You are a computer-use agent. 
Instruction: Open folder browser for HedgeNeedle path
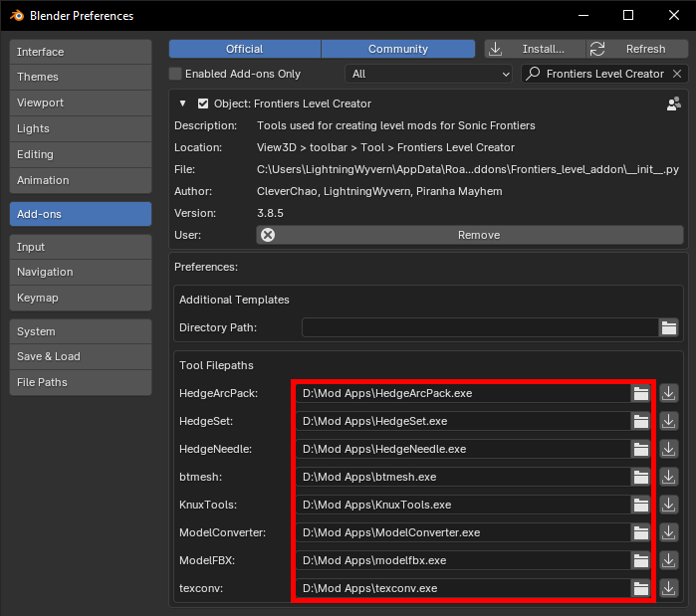pos(640,449)
